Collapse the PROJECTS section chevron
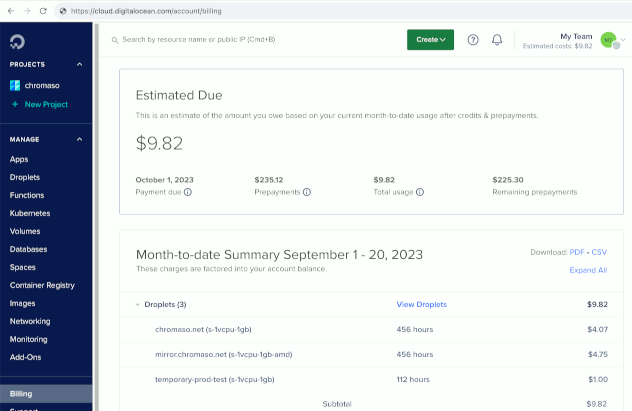Image resolution: width=632 pixels, height=411 pixels. point(79,64)
